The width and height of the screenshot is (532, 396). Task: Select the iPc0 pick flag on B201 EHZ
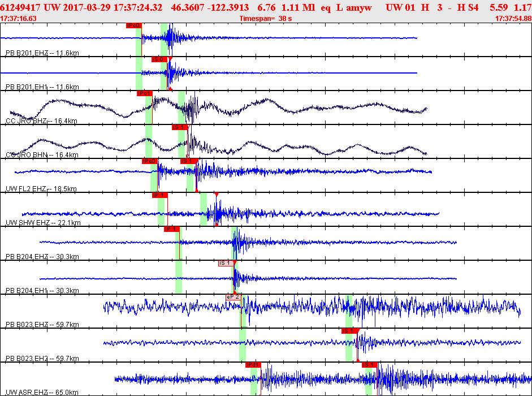tap(133, 25)
